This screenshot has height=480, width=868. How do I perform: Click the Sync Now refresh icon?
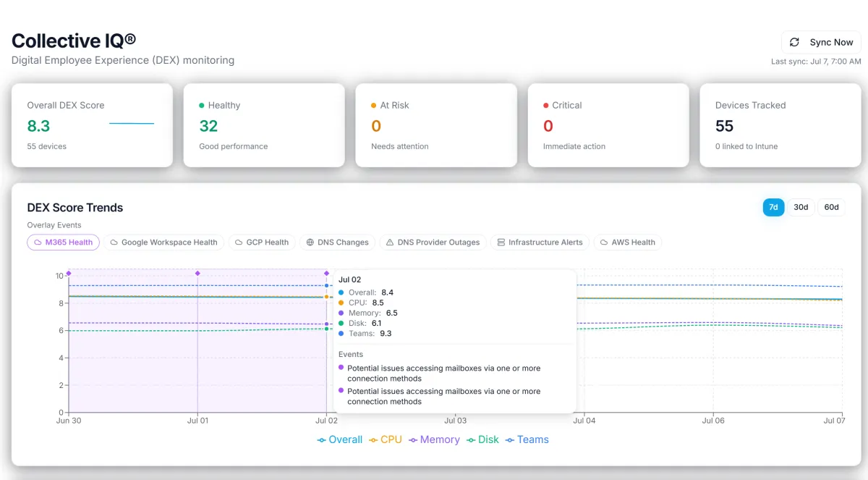pyautogui.click(x=794, y=42)
